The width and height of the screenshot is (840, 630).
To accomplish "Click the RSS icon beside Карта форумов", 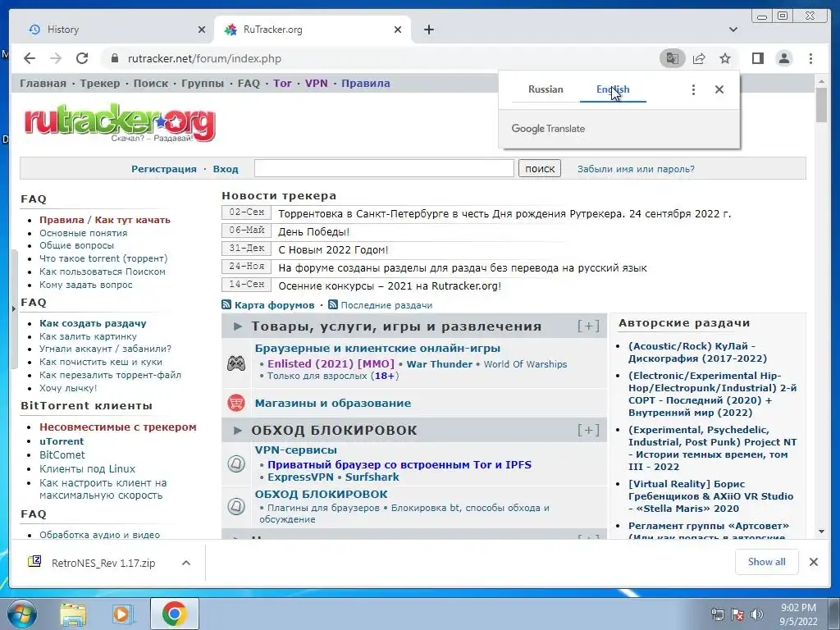I will [226, 305].
